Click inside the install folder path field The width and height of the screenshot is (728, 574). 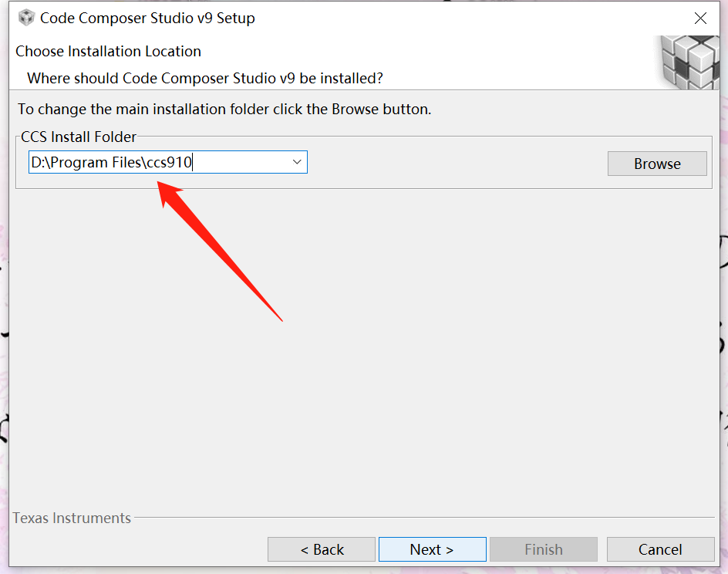[x=154, y=162]
